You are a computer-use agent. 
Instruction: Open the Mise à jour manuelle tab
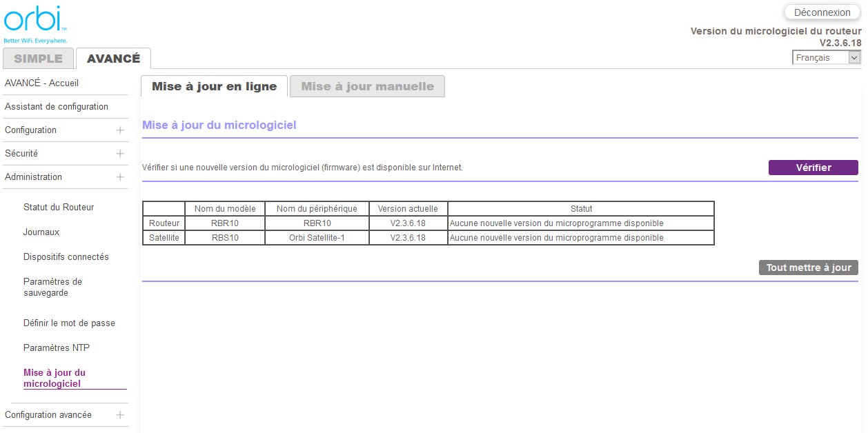tap(367, 86)
